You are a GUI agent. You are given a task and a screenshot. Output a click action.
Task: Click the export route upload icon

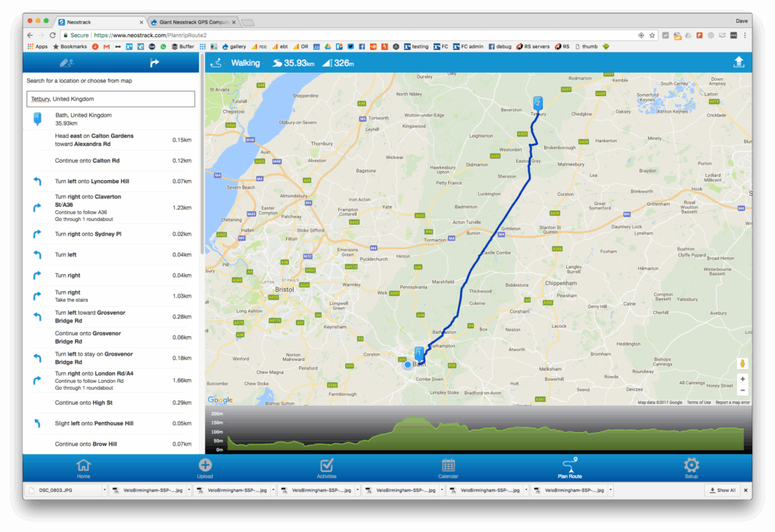pyautogui.click(x=739, y=62)
